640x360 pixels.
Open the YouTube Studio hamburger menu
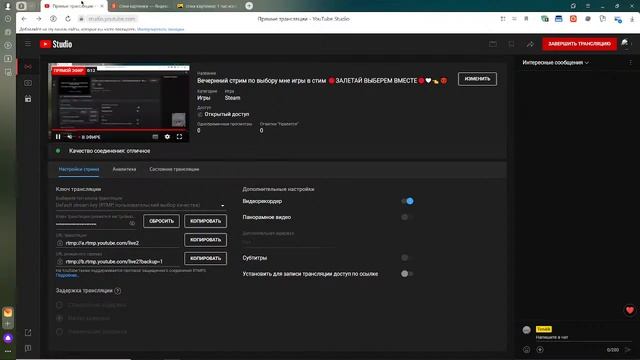coord(28,44)
